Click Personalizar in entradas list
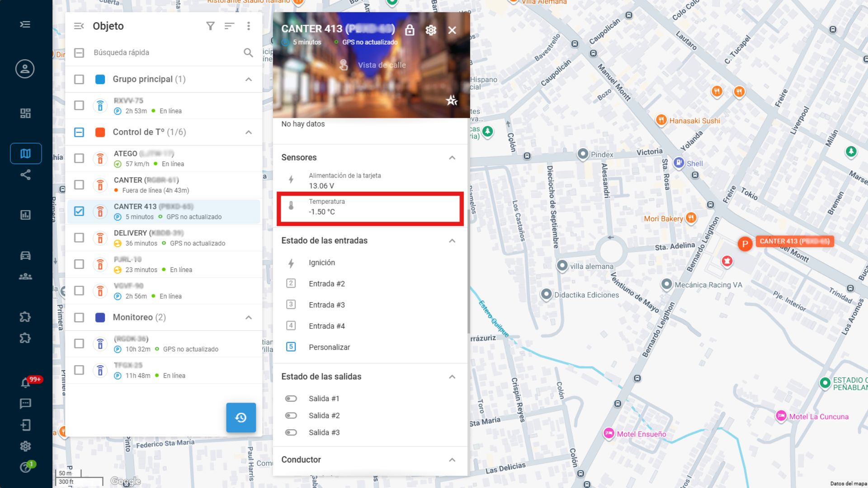The width and height of the screenshot is (868, 488). (329, 347)
